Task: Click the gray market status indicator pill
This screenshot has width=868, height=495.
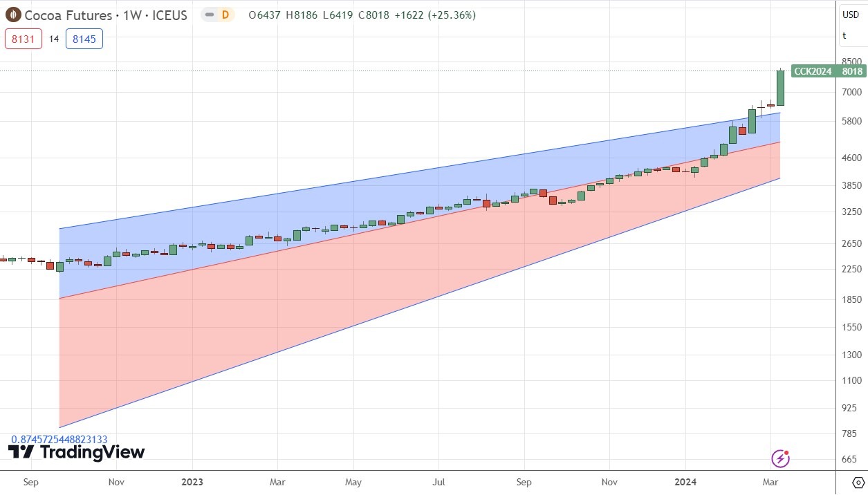Action: click(x=210, y=15)
